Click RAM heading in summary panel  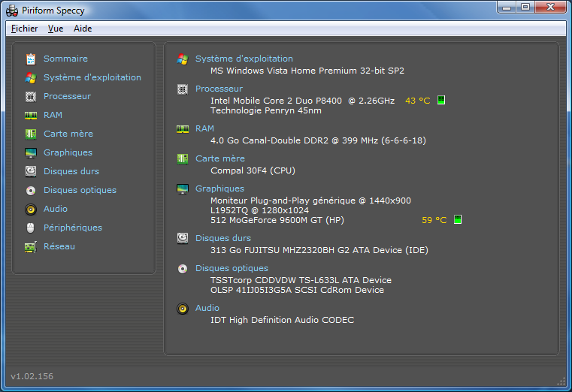pyautogui.click(x=204, y=128)
